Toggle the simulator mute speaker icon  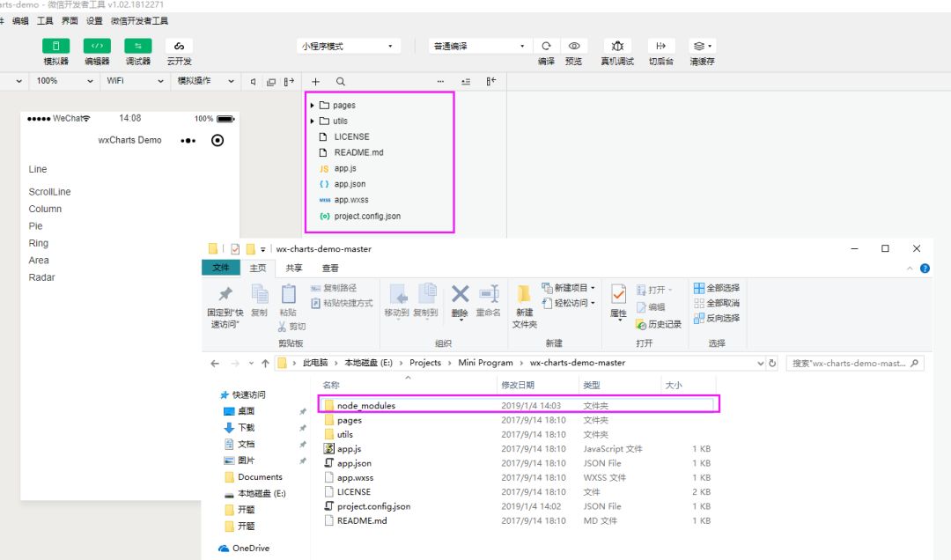253,81
